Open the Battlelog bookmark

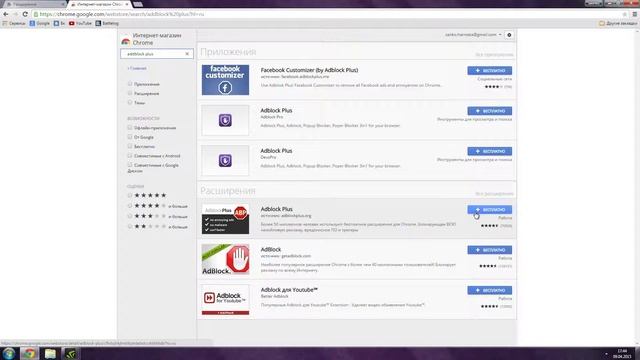(107, 24)
